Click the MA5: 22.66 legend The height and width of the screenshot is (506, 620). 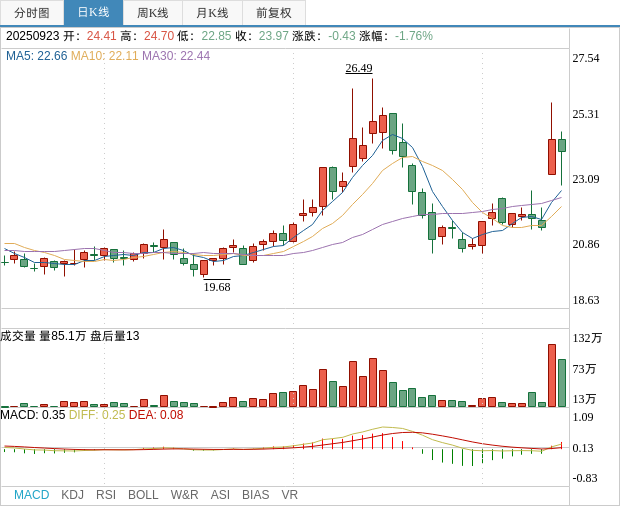(36, 56)
